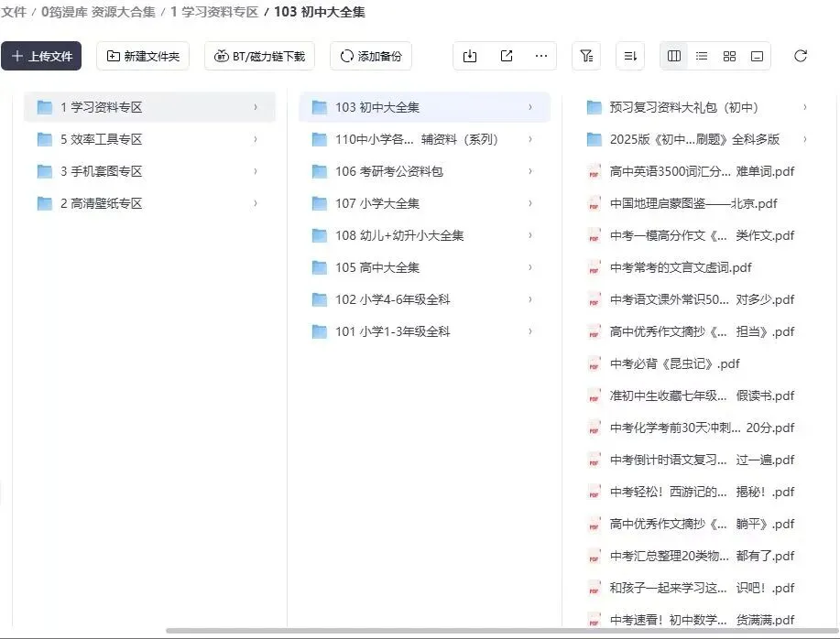Click the share export icon
This screenshot has height=639, width=840.
pos(507,56)
